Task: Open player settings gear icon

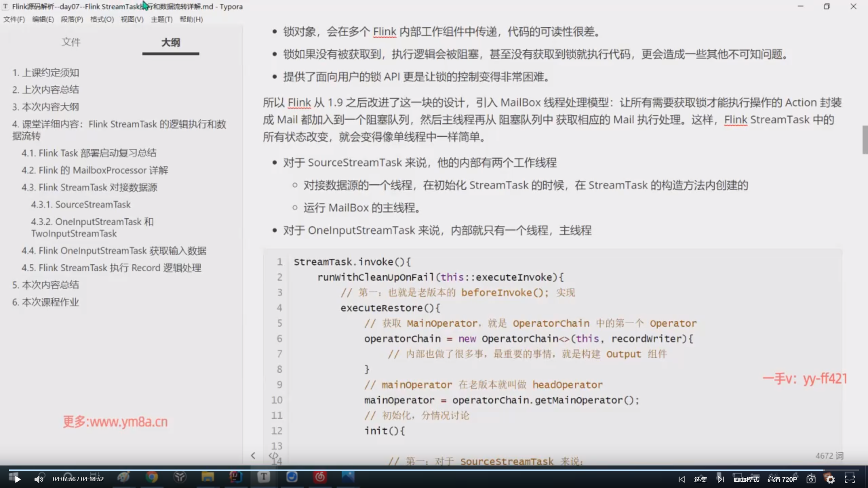Action: coord(830,479)
